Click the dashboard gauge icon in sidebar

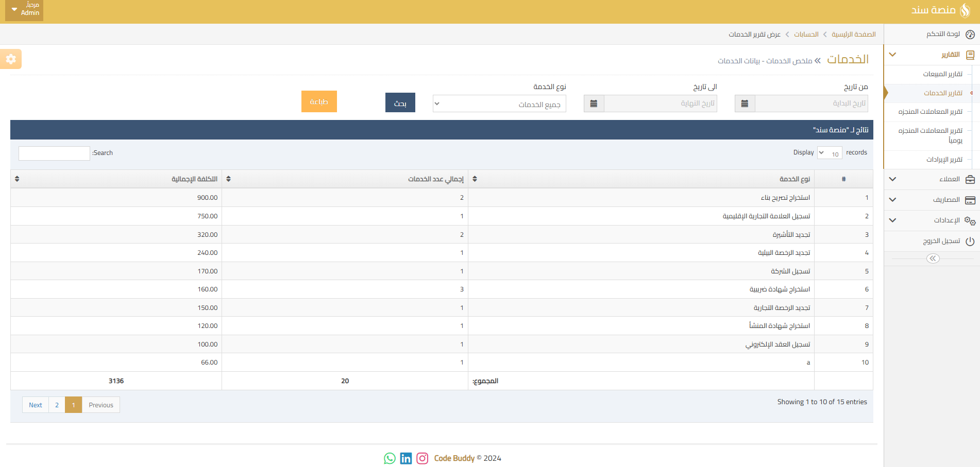point(970,34)
